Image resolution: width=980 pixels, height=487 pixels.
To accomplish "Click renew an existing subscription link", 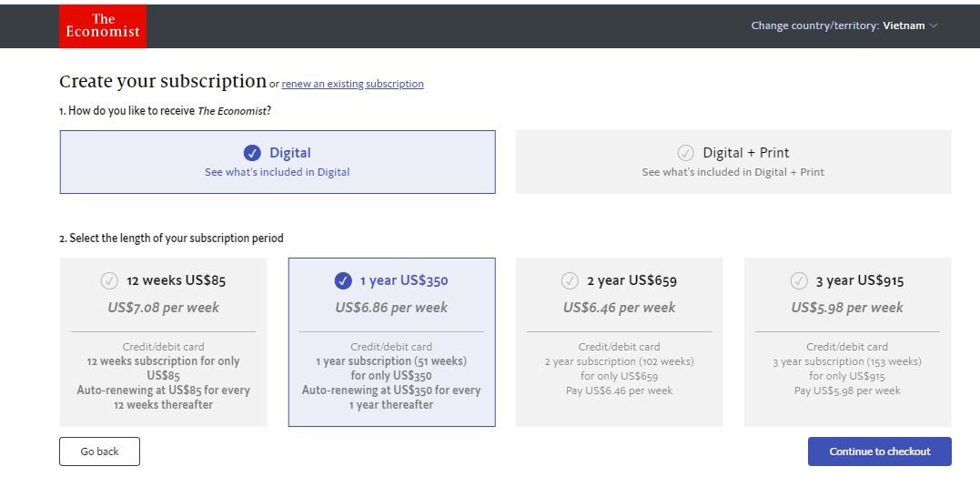I will coord(352,84).
